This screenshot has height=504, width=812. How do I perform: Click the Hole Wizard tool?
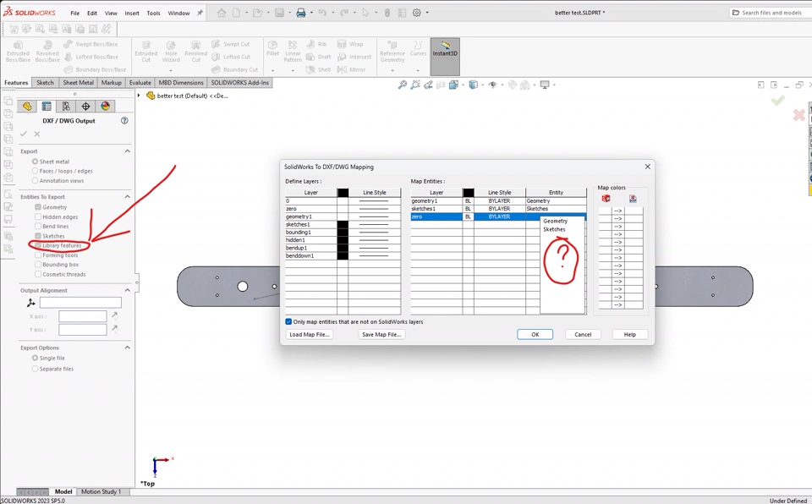171,52
